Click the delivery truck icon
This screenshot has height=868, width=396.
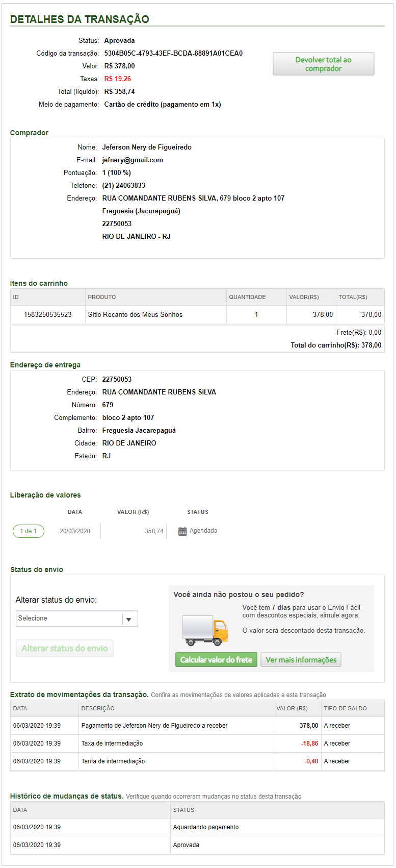click(x=205, y=631)
